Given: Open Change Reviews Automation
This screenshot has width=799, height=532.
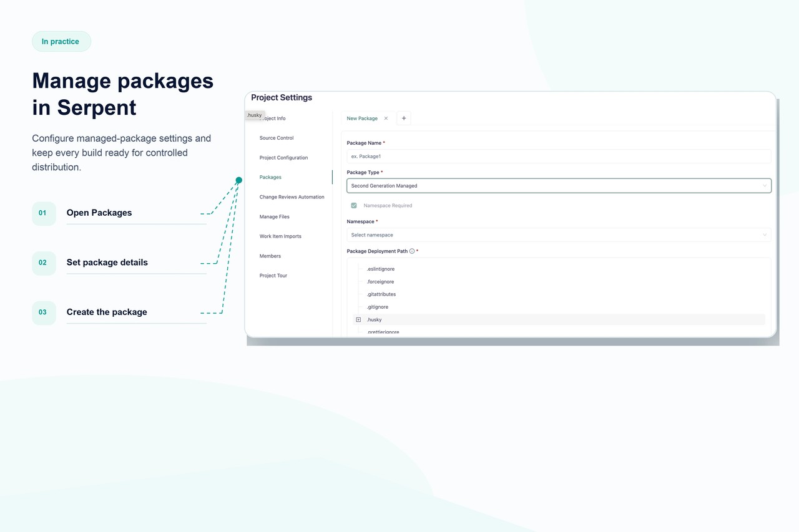Looking at the screenshot, I should [x=292, y=197].
